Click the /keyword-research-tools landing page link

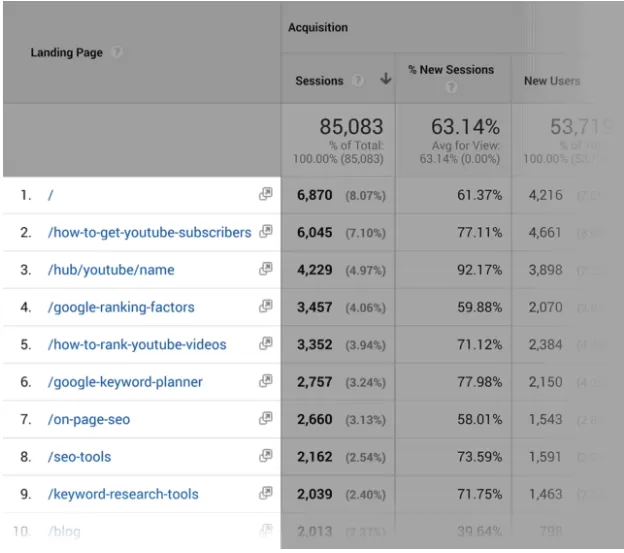tap(123, 494)
